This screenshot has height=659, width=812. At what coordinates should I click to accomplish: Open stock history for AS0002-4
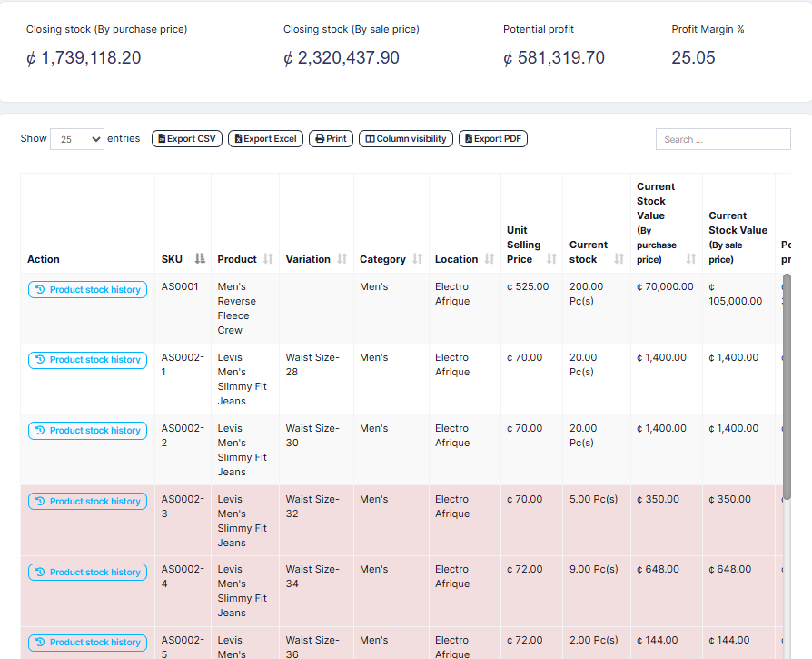pos(87,573)
